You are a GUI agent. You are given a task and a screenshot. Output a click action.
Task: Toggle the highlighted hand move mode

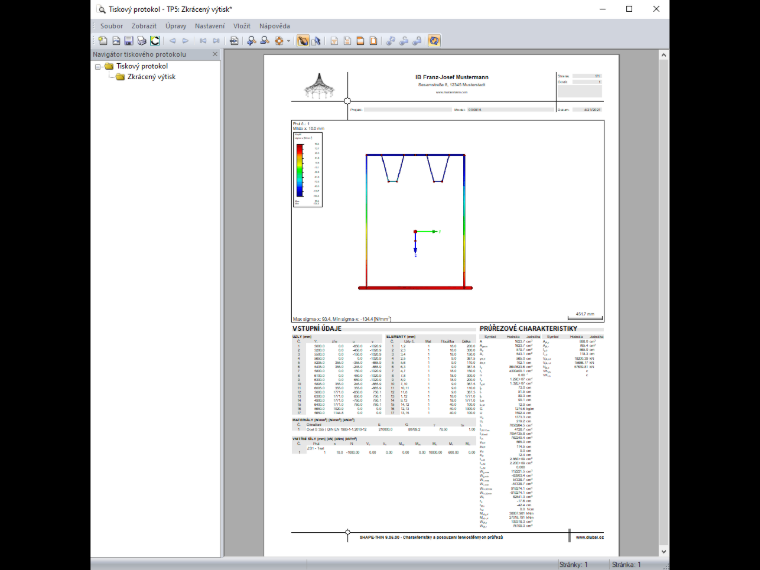pos(303,41)
